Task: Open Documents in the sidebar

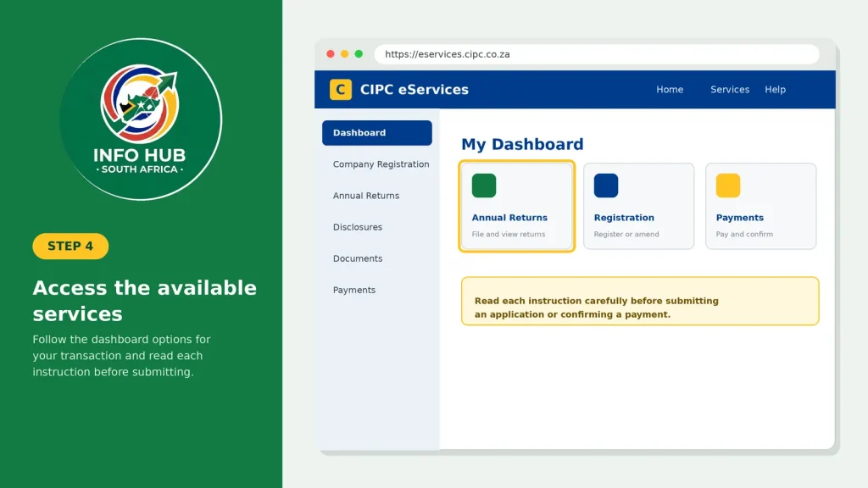Action: click(358, 258)
